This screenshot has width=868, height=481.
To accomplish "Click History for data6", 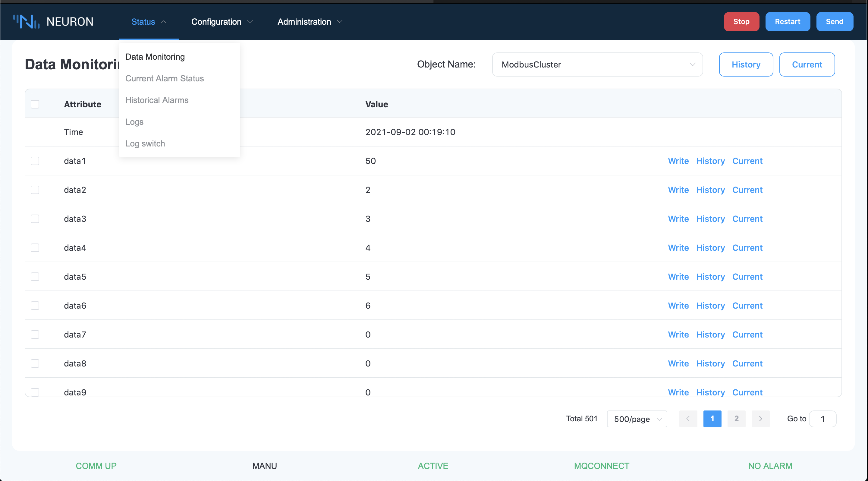I will 710,306.
